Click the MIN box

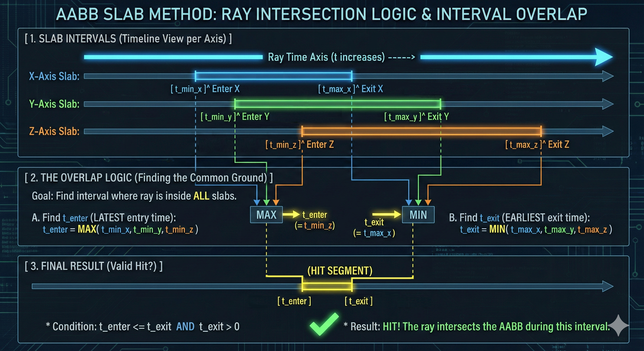(418, 215)
